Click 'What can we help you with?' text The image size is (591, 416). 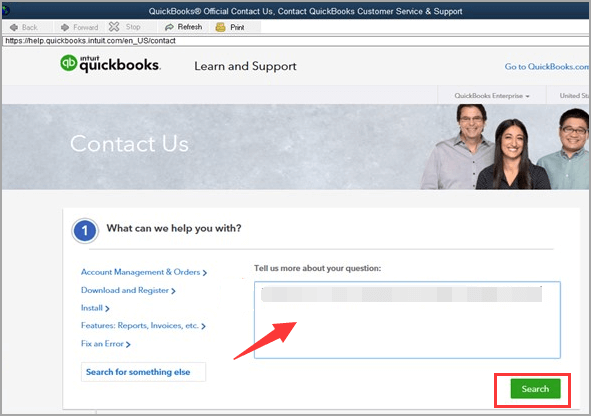tap(174, 228)
